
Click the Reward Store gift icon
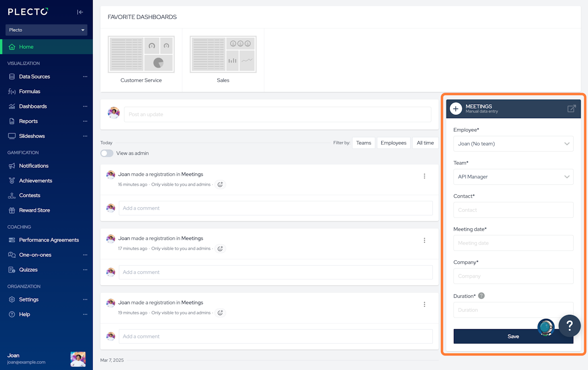12,211
